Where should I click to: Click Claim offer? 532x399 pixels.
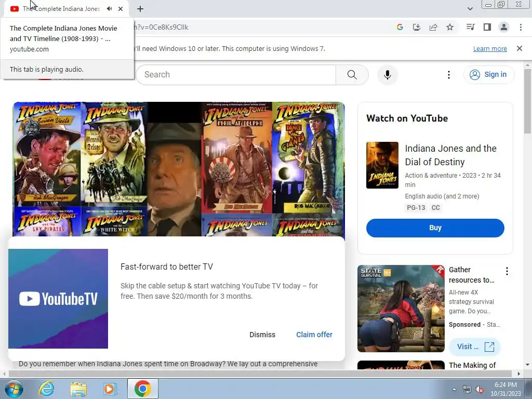click(314, 335)
